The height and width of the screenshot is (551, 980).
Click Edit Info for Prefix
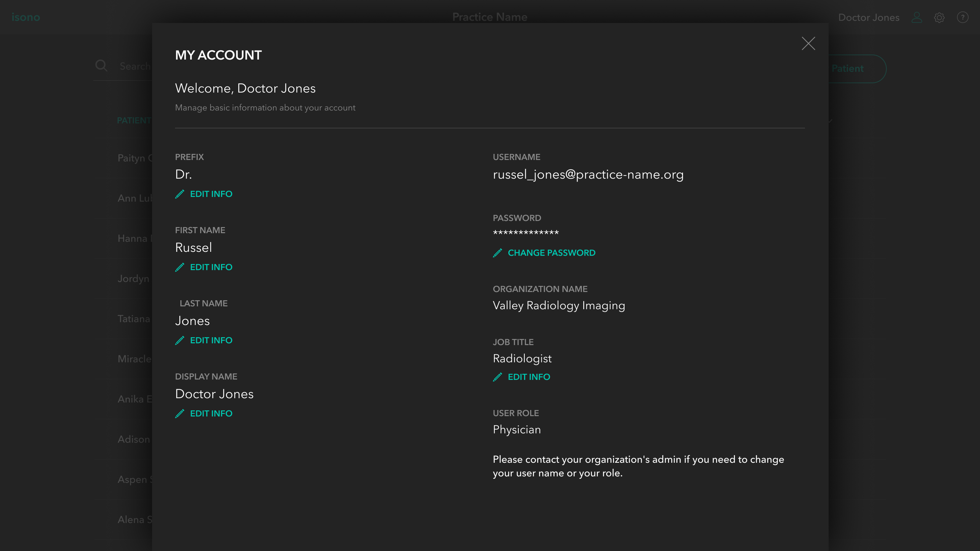coord(211,194)
